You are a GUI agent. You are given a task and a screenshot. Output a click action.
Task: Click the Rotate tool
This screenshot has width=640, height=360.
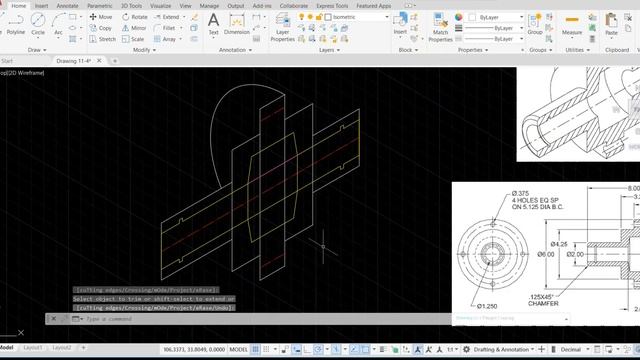pyautogui.click(x=135, y=17)
